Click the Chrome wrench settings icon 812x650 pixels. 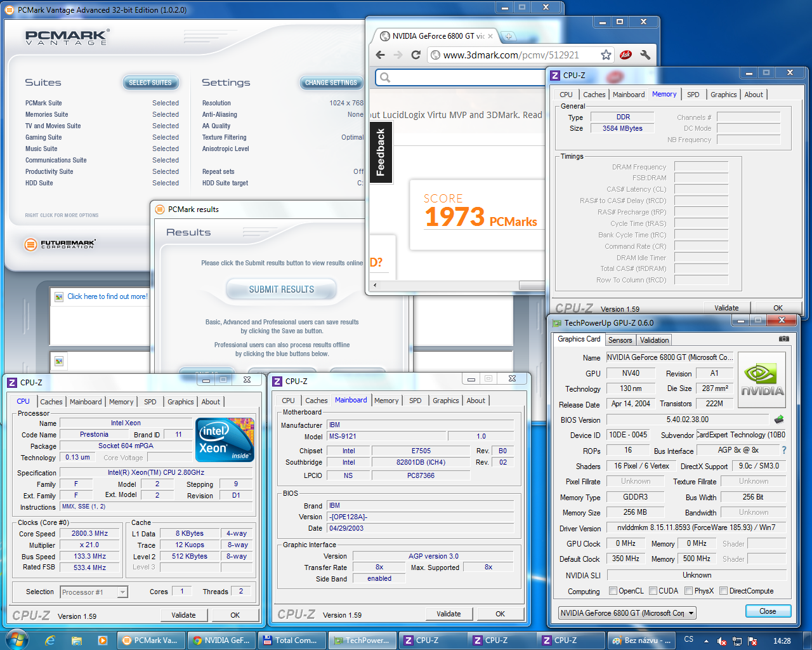click(645, 55)
